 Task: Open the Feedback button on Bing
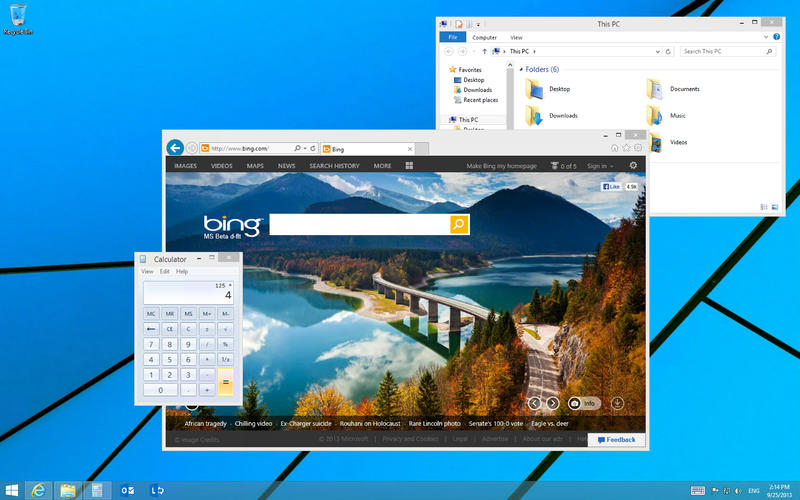point(616,439)
